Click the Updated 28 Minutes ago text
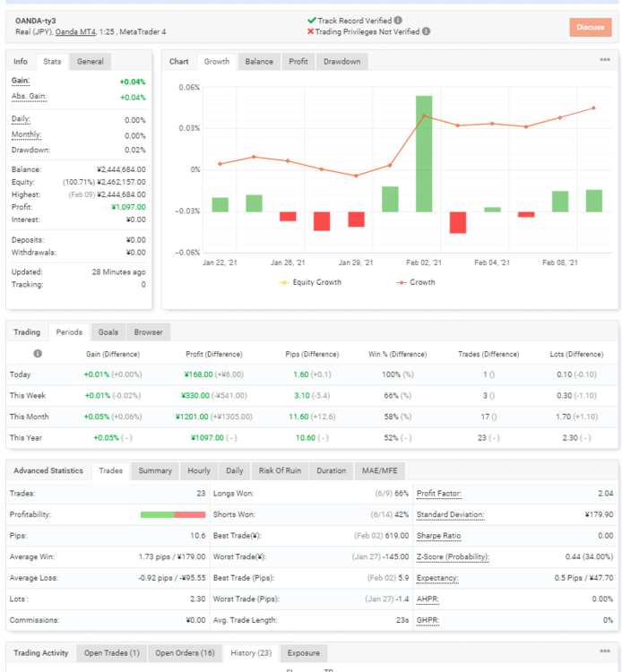The image size is (622, 672). point(118,272)
